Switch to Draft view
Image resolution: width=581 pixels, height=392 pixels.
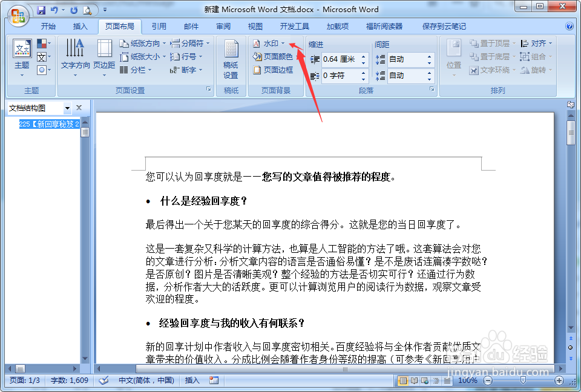coord(447,381)
